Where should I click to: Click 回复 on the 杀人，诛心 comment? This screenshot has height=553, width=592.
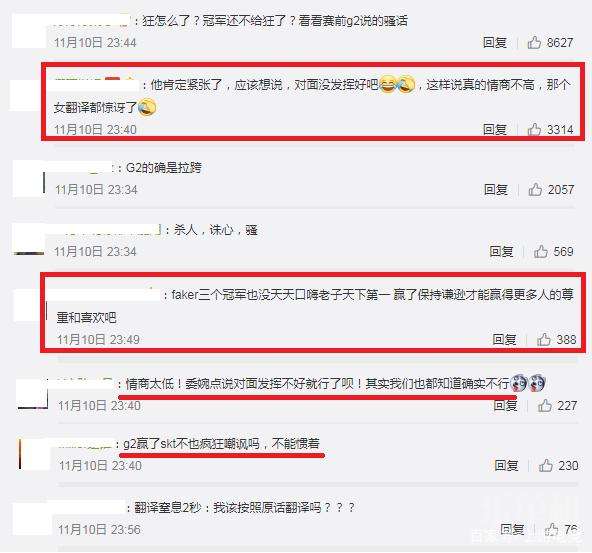click(x=501, y=251)
